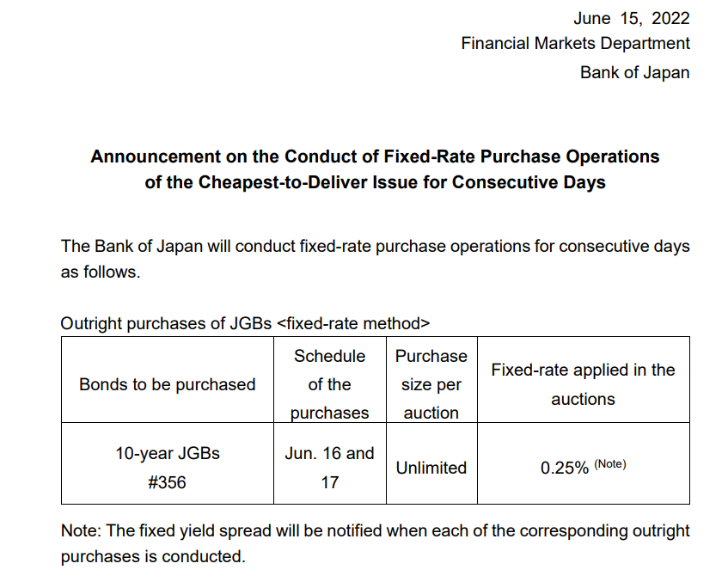Click the intro sentence beginning 'The Bank of Japan will'
728x588 pixels.
(x=375, y=246)
